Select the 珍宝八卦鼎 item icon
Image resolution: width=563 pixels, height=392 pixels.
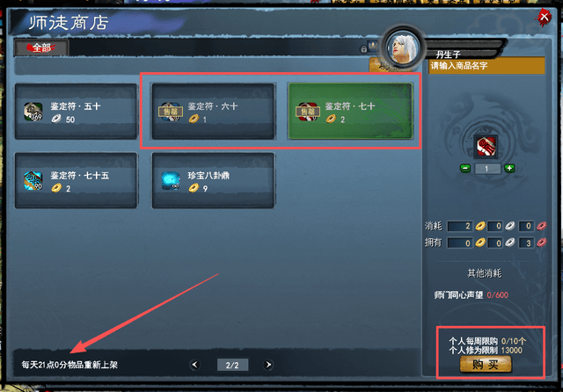point(171,181)
